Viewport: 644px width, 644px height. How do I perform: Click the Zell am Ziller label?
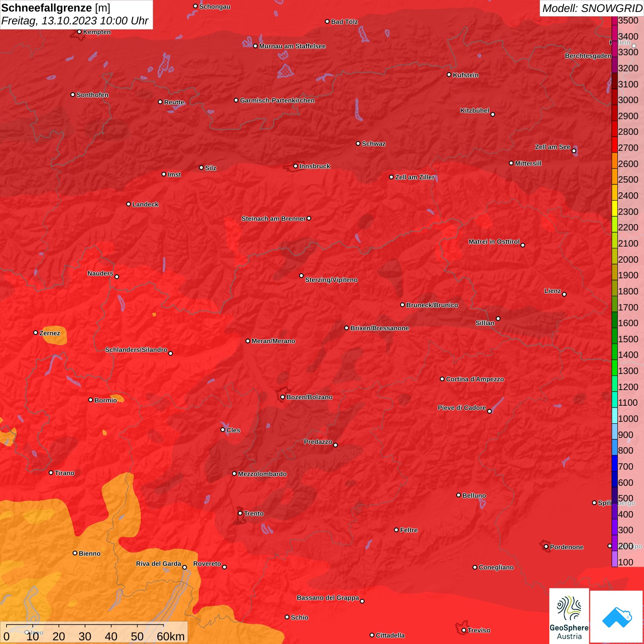(414, 177)
